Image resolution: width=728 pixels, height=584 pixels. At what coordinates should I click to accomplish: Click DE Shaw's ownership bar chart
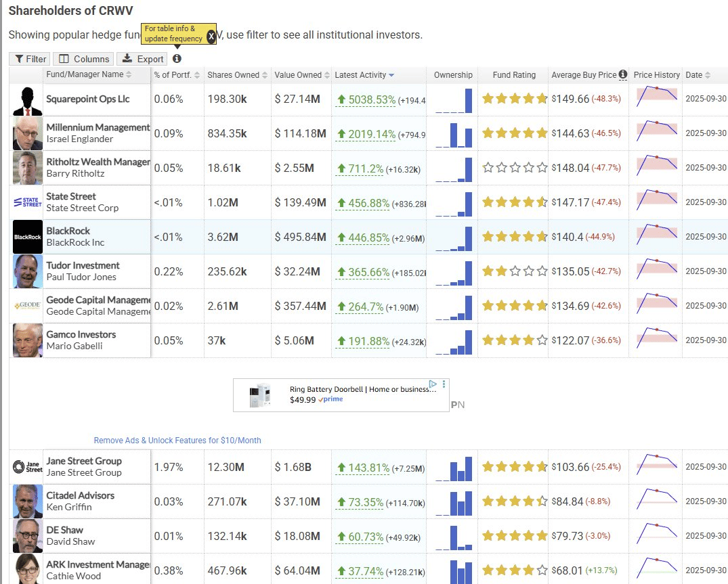pyautogui.click(x=454, y=537)
